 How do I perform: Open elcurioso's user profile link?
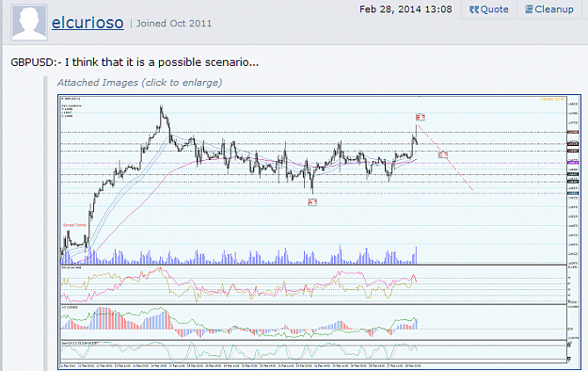87,23
